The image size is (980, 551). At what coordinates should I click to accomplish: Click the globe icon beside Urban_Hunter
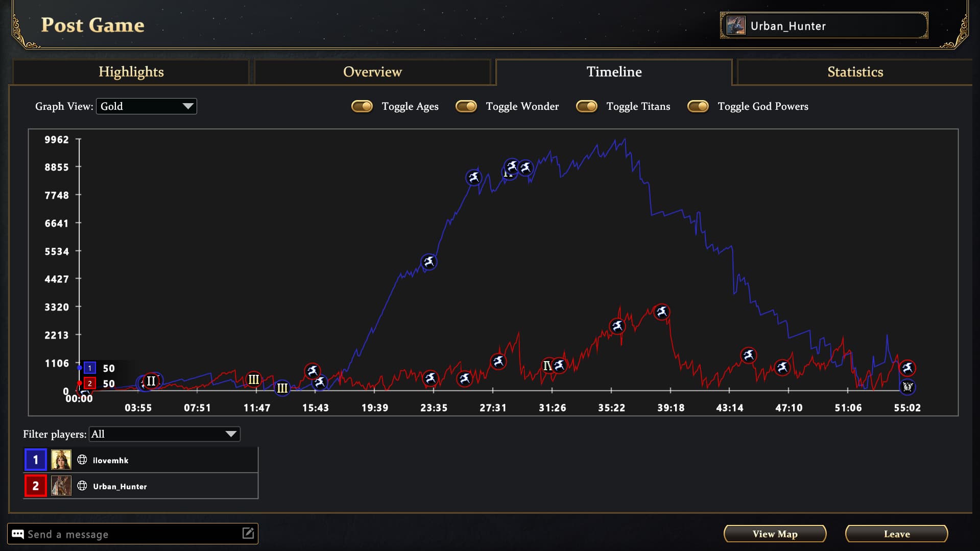click(x=82, y=486)
